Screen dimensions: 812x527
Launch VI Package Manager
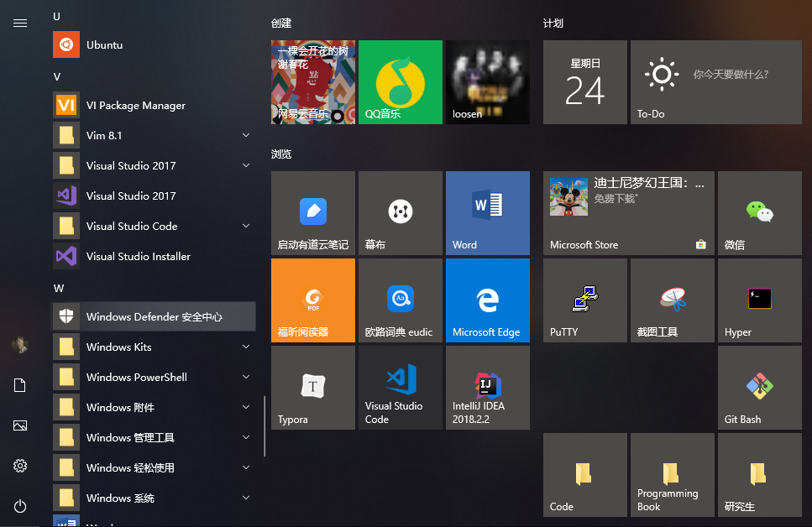point(135,106)
